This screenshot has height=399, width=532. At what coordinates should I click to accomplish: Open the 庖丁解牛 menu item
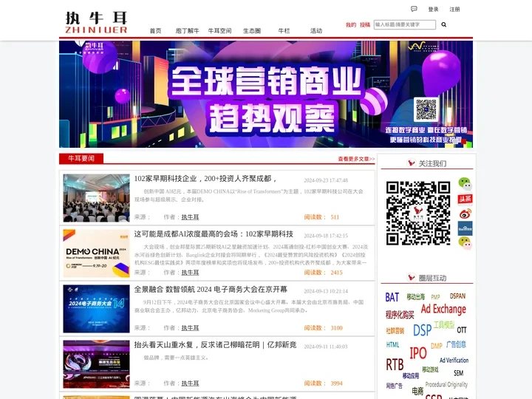tap(187, 30)
